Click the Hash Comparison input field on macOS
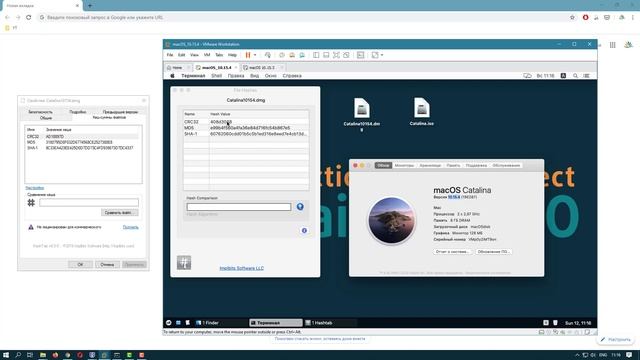This screenshot has height=360, width=640. (x=239, y=207)
